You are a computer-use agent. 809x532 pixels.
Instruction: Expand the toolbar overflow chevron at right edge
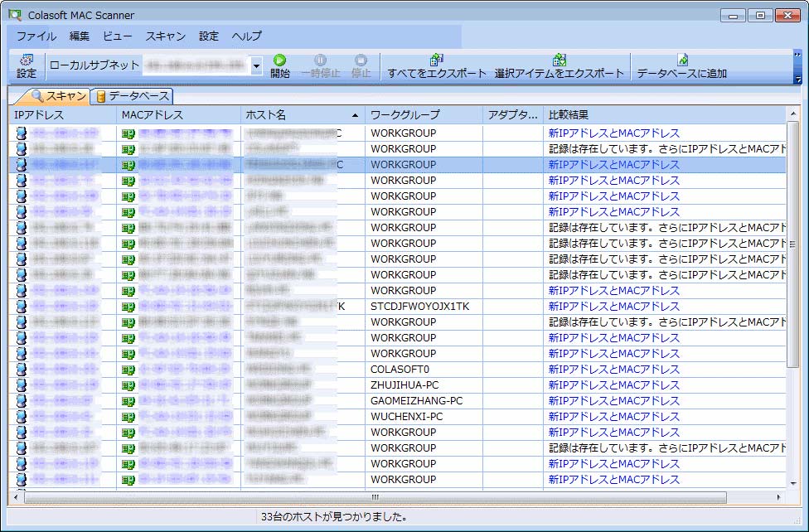tap(797, 66)
